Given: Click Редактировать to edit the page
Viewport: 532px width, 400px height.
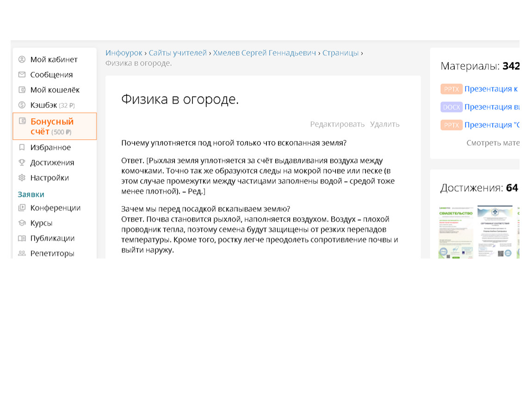Looking at the screenshot, I should click(x=337, y=124).
